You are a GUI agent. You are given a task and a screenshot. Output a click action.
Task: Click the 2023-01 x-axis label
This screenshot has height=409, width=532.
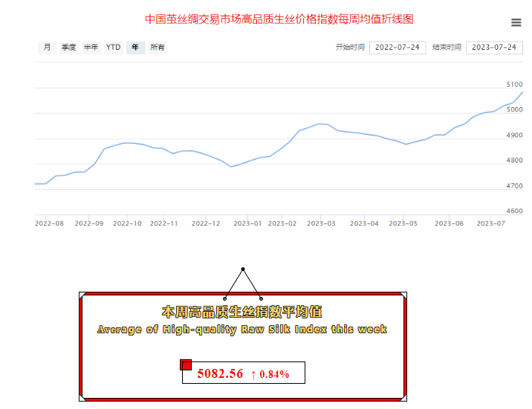tap(248, 223)
